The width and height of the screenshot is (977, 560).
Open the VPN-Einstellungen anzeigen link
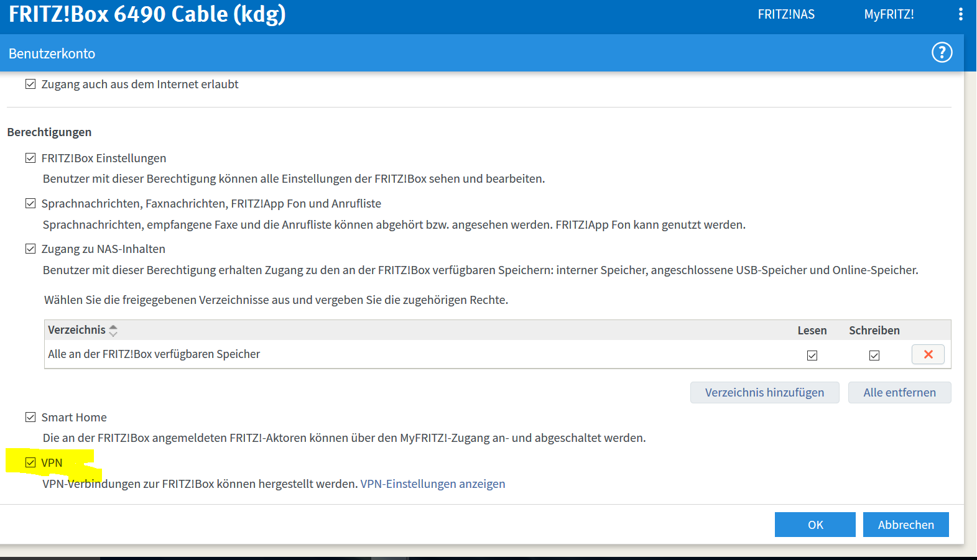point(433,484)
